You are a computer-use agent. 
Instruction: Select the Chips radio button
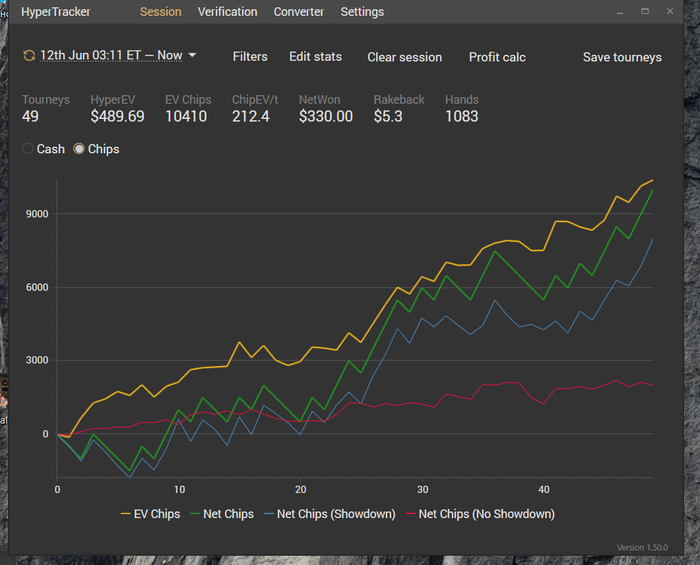coord(79,149)
